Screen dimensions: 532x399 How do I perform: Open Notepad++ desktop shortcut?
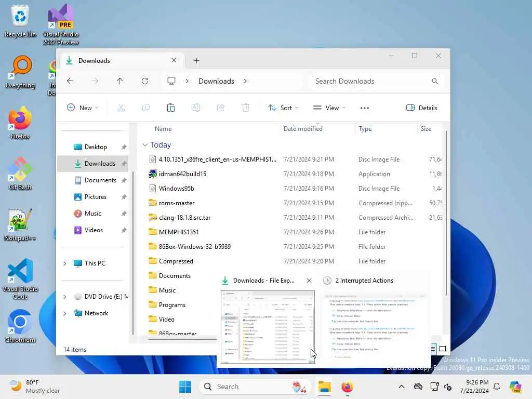(x=20, y=224)
